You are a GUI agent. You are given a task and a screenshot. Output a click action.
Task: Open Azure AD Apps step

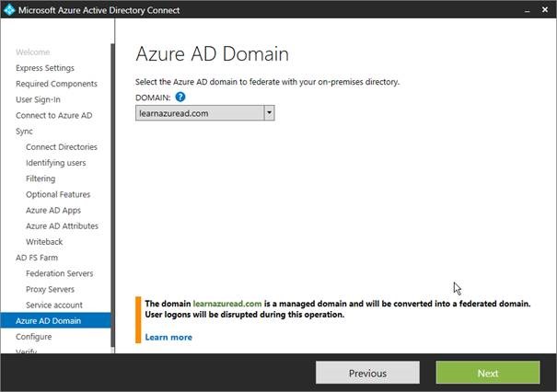(53, 210)
